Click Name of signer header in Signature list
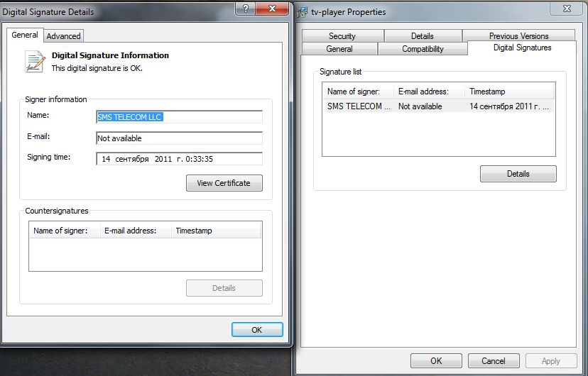The width and height of the screenshot is (588, 376). 358,92
